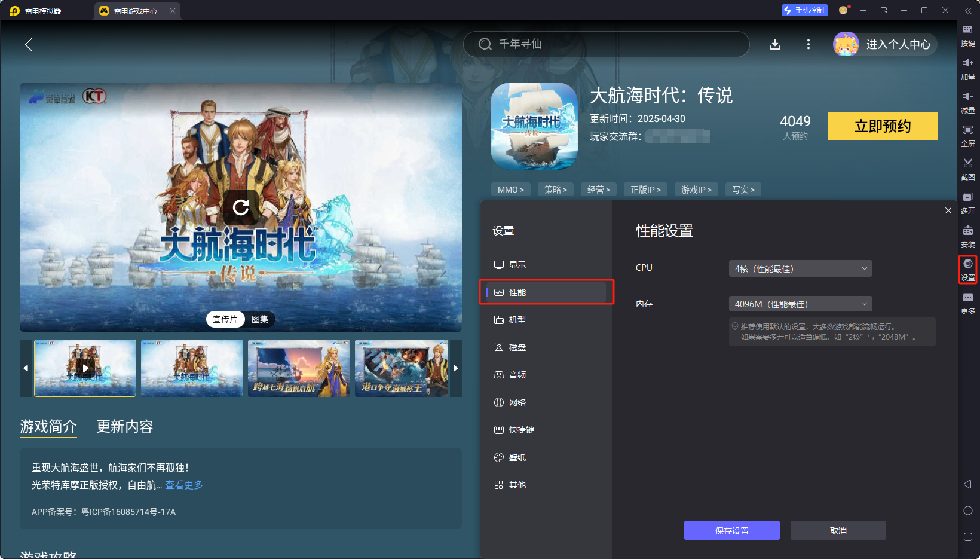This screenshot has width=980, height=559.
Task: Click previous arrow on thumbnail strip
Action: click(26, 368)
